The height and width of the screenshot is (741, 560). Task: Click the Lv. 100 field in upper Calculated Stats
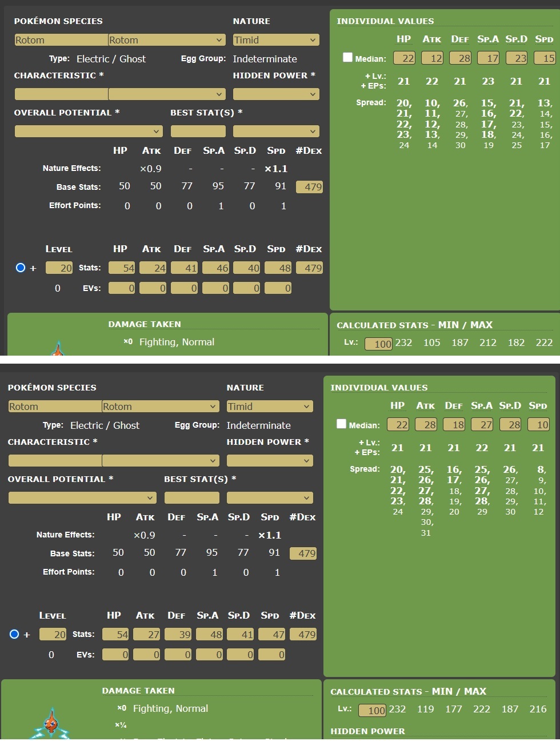379,344
